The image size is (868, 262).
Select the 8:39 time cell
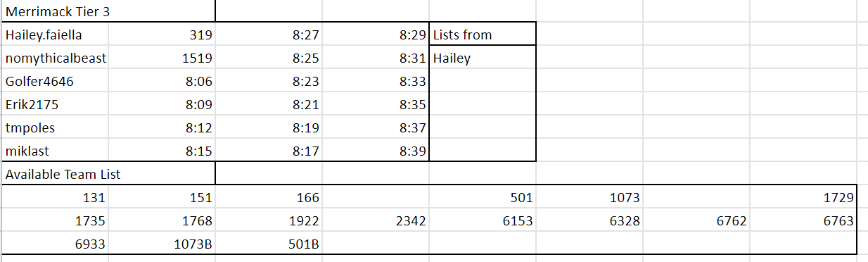pos(376,151)
